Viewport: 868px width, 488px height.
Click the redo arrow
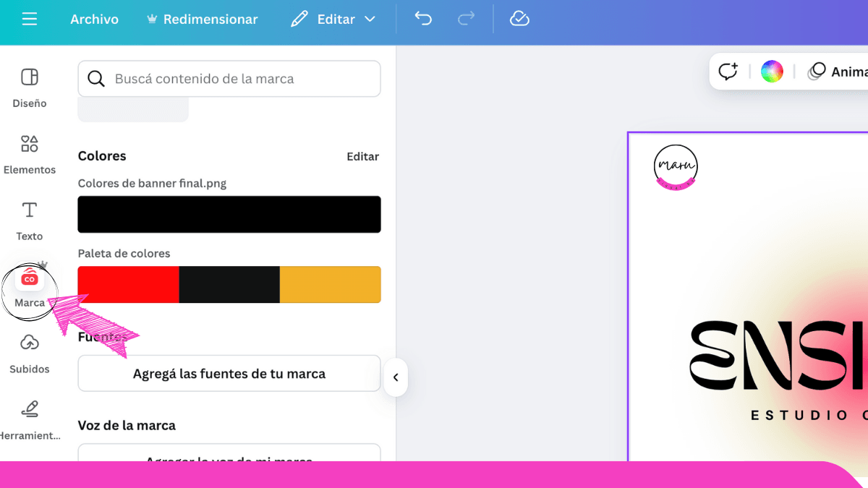[x=467, y=20]
